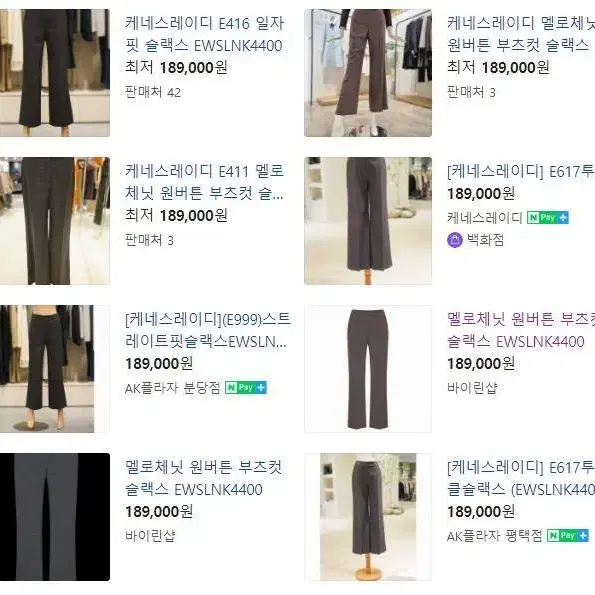Open the grey pants on black background thumbnail
The height and width of the screenshot is (595, 595).
point(55,517)
